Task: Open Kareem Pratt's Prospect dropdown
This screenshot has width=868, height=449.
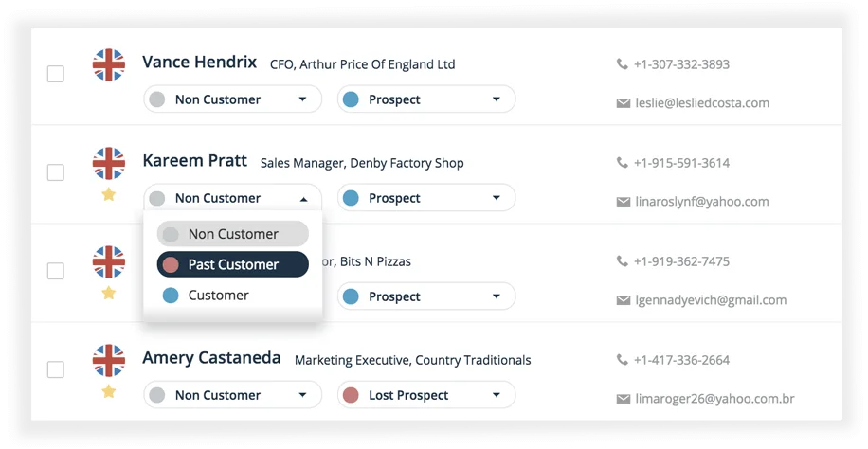Action: point(426,198)
